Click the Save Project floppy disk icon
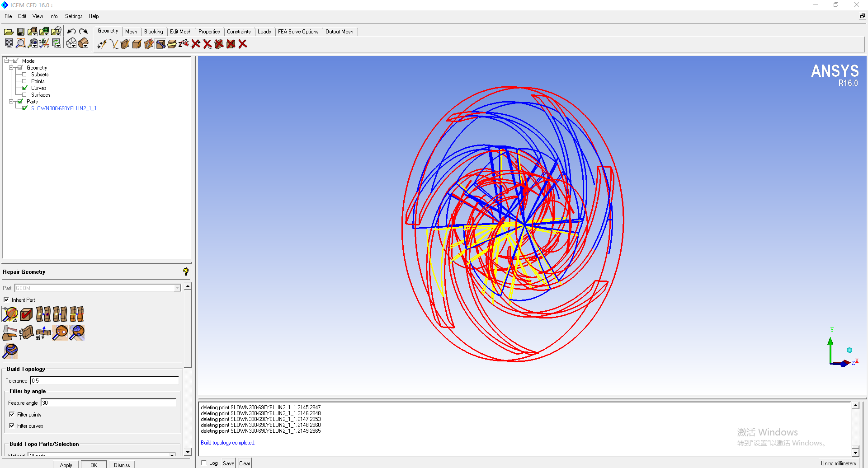Image resolution: width=868 pixels, height=468 pixels. tap(20, 32)
